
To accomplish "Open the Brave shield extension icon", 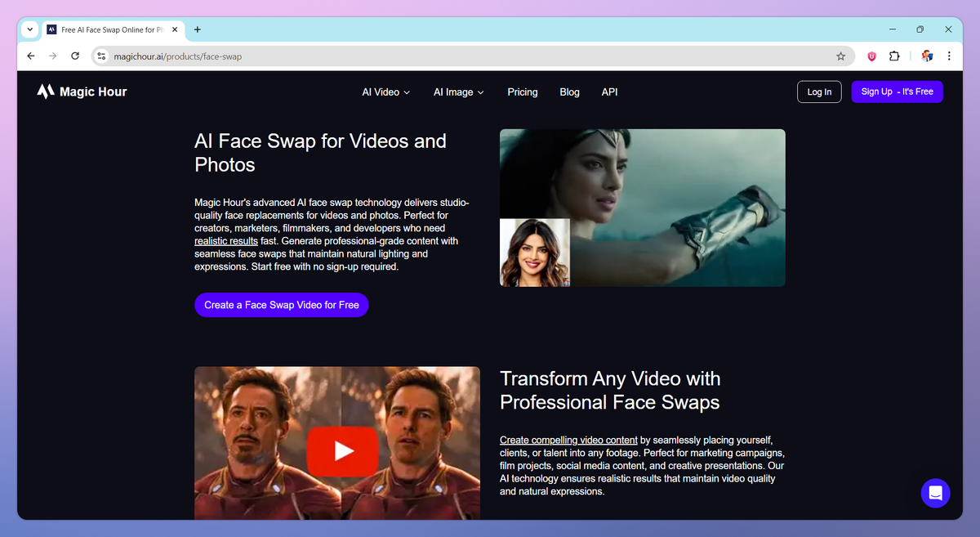I will (872, 56).
